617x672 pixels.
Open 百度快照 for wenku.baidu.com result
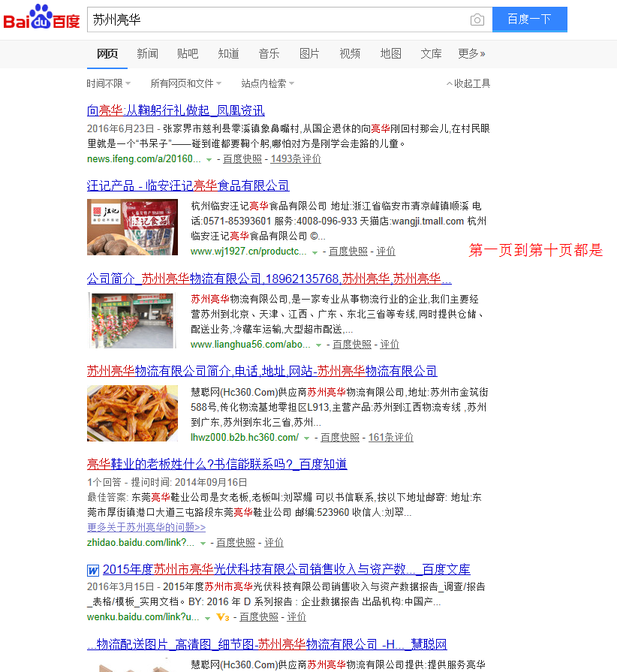point(259,617)
